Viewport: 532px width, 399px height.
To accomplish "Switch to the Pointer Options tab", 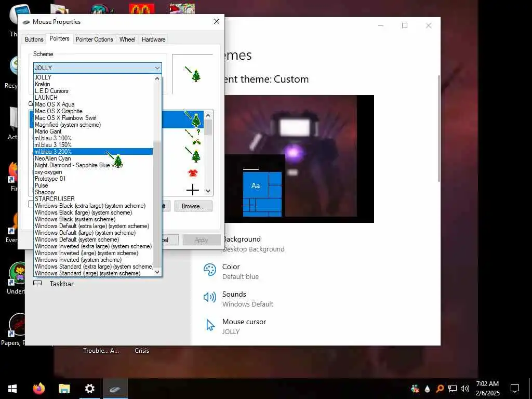I will (95, 39).
